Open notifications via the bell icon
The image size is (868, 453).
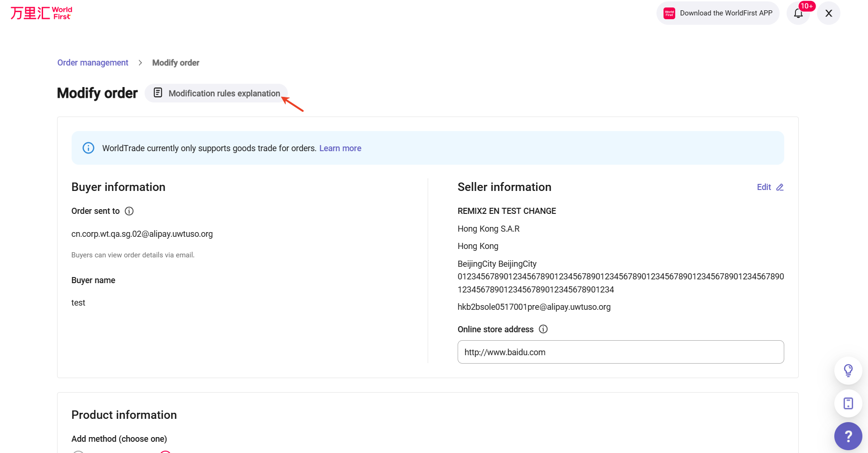[798, 13]
